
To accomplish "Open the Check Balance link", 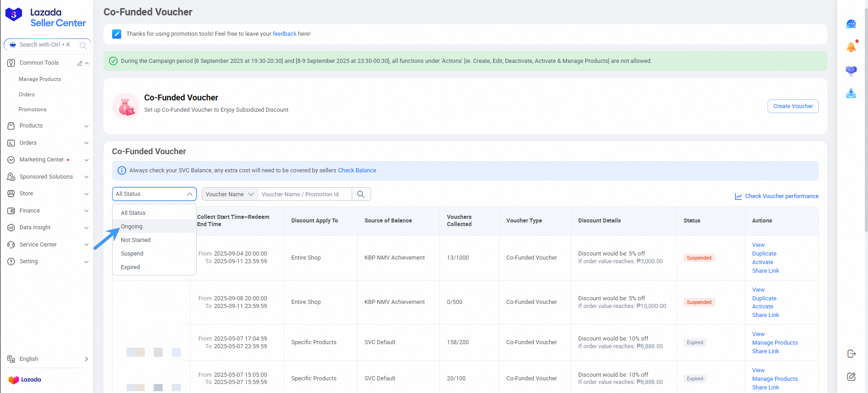I will coord(357,170).
